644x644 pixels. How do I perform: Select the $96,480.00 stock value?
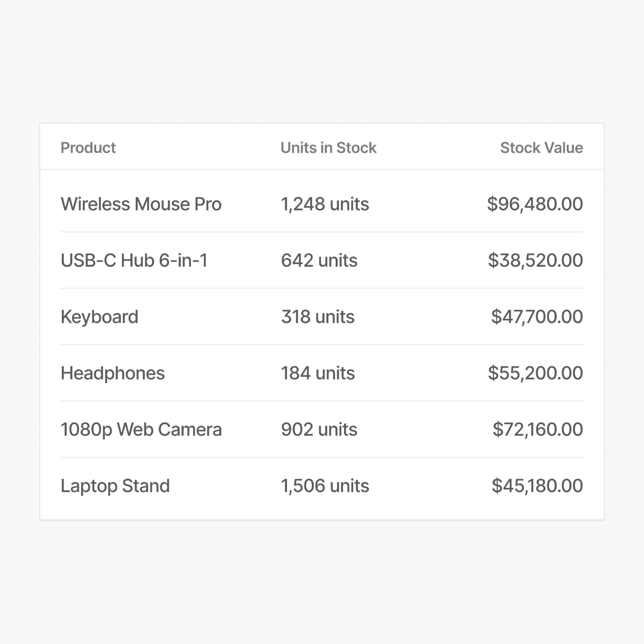(535, 204)
